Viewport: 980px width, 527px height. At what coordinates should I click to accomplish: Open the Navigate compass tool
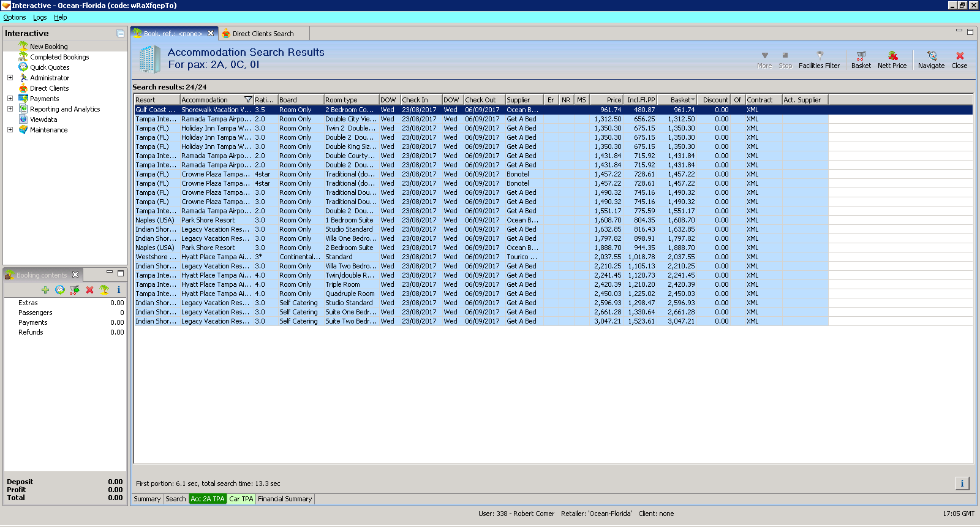(x=931, y=59)
